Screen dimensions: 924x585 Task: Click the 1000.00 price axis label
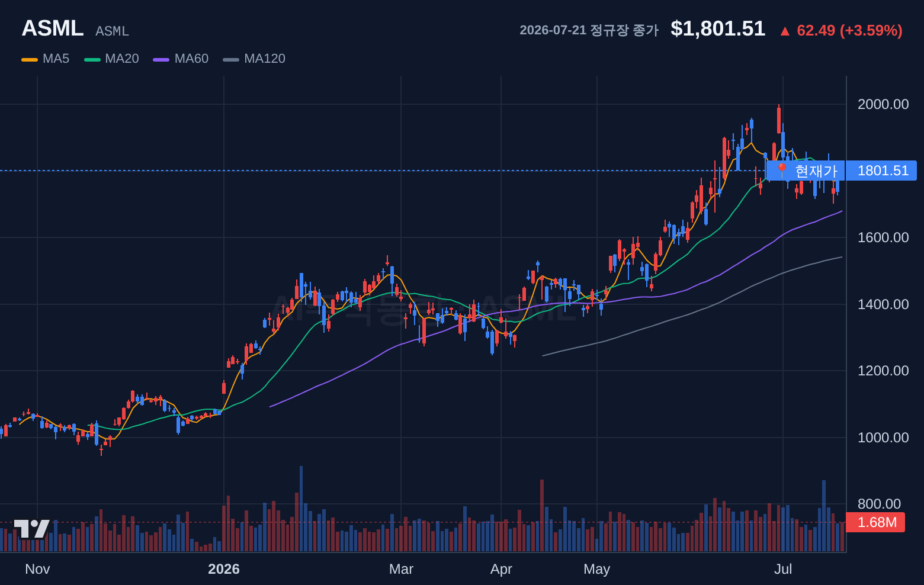[x=883, y=438]
